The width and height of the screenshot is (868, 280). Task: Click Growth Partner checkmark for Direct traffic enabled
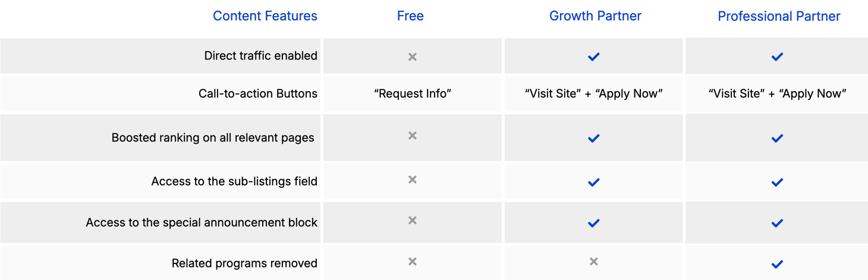point(593,57)
